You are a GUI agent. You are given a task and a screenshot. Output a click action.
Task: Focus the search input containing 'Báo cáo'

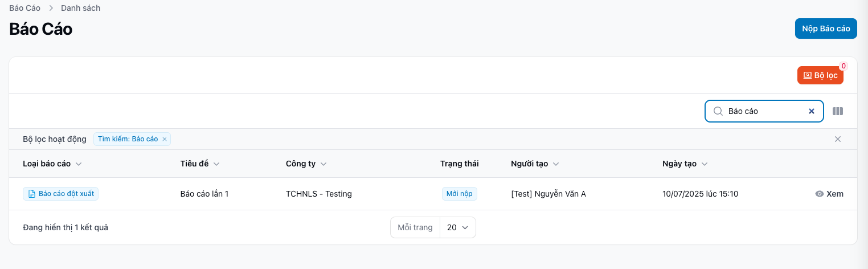pos(763,112)
